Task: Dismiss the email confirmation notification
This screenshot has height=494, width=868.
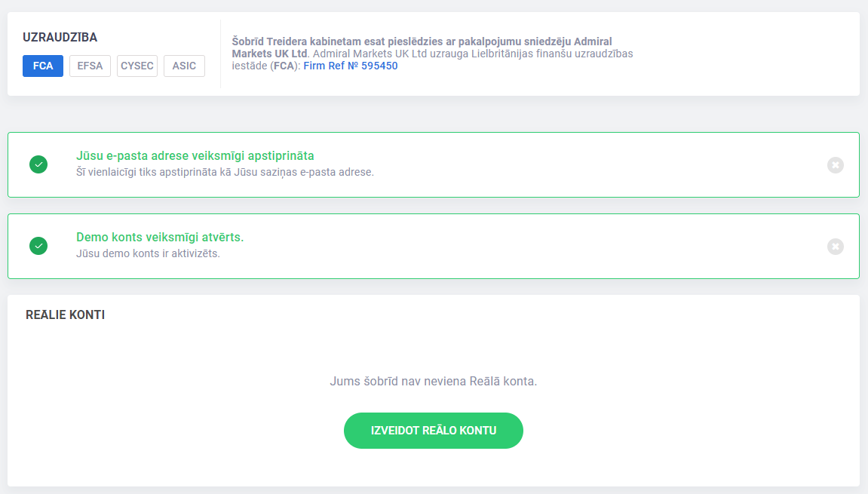Action: point(836,165)
